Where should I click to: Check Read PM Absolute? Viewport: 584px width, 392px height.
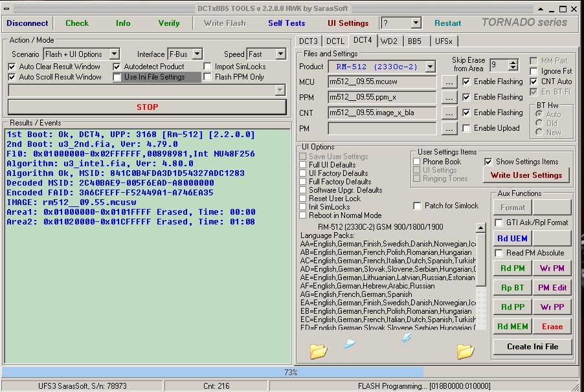point(499,253)
